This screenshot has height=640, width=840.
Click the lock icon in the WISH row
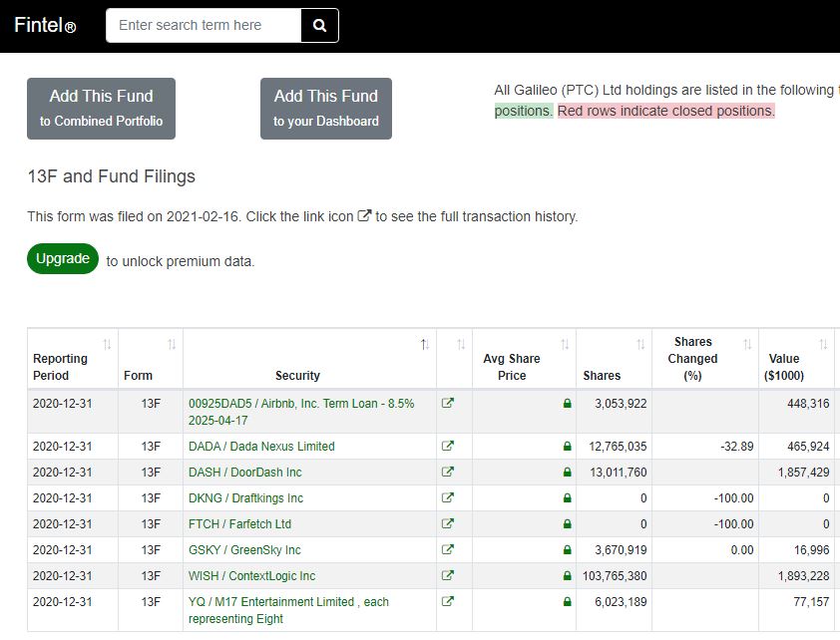tap(567, 576)
